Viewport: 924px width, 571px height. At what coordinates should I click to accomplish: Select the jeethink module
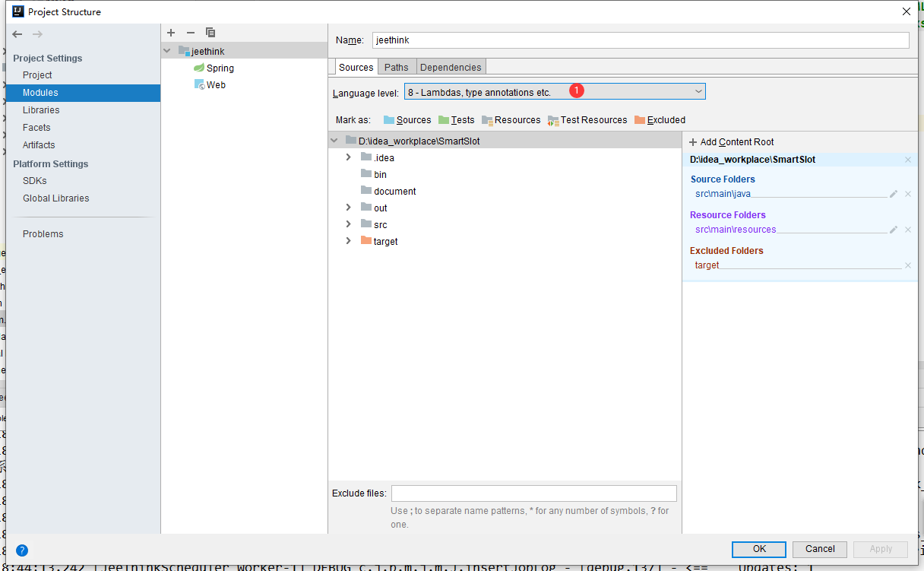(x=244, y=51)
